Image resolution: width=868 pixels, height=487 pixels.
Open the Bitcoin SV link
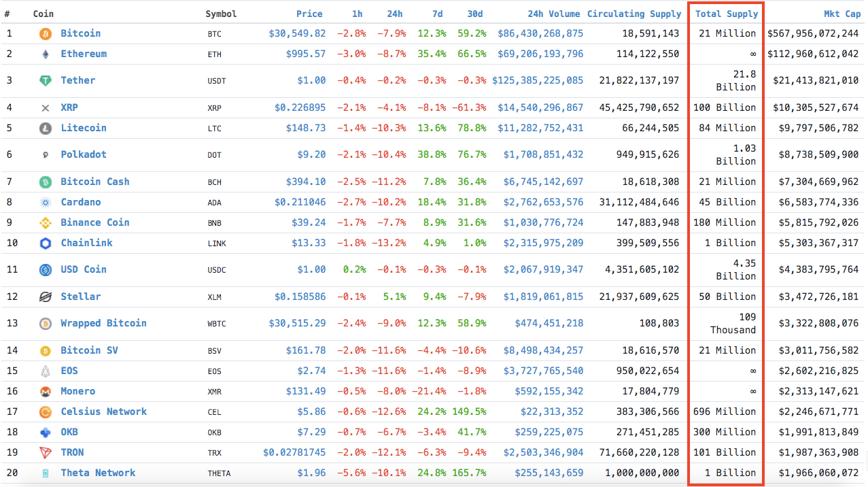click(x=89, y=350)
